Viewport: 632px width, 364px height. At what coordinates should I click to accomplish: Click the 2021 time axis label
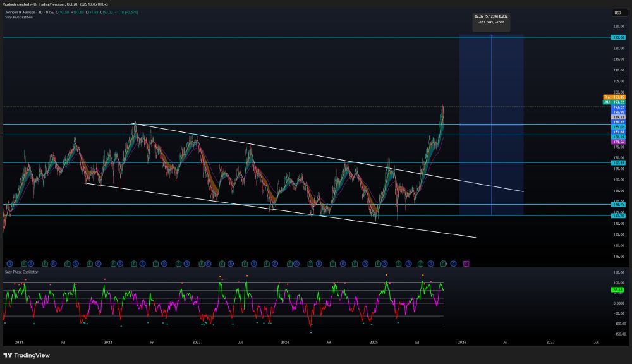click(x=19, y=343)
